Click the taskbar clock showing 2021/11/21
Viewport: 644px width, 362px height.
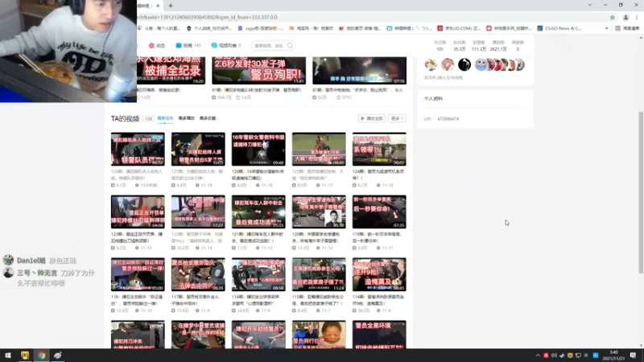(613, 356)
